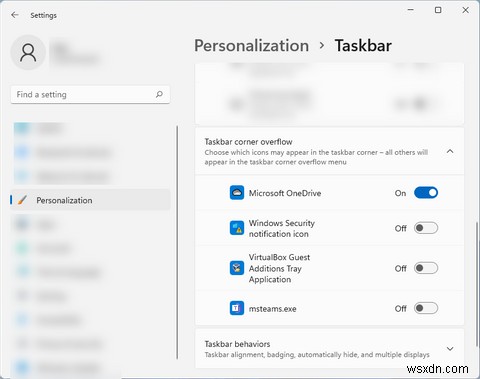The height and width of the screenshot is (379, 480).
Task: Click the Taskbar behaviors heading
Action: (237, 344)
